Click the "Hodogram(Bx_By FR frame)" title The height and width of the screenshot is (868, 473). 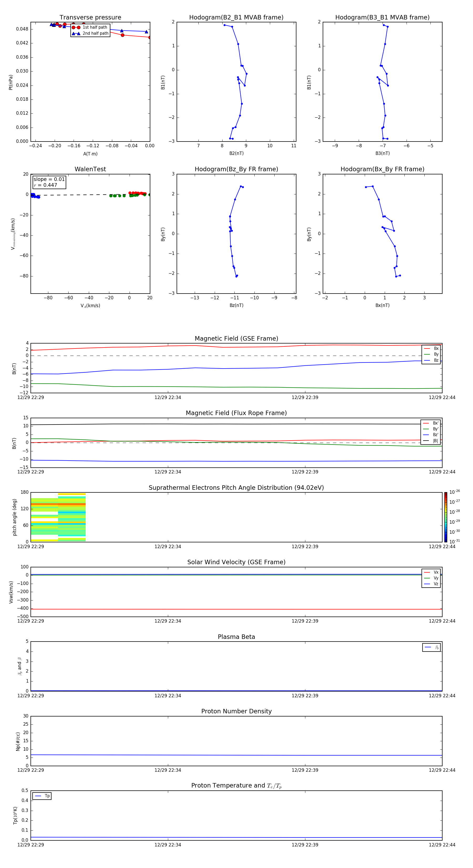click(x=382, y=169)
